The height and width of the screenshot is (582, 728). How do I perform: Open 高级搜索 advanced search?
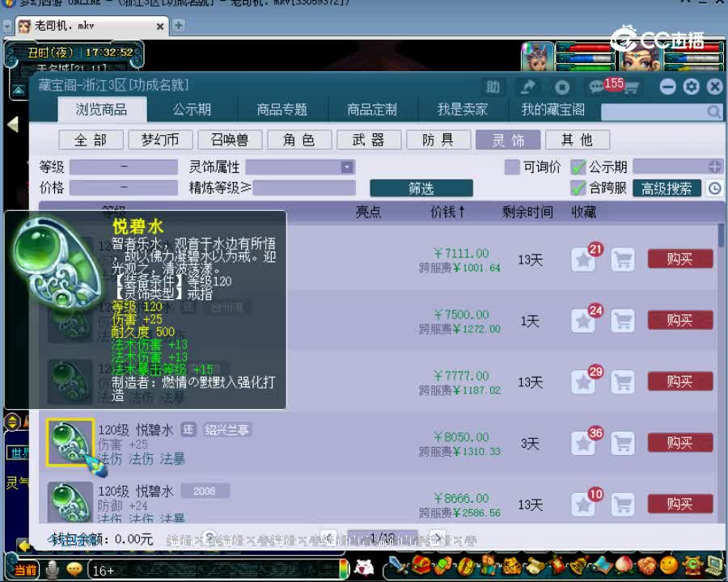tap(667, 188)
